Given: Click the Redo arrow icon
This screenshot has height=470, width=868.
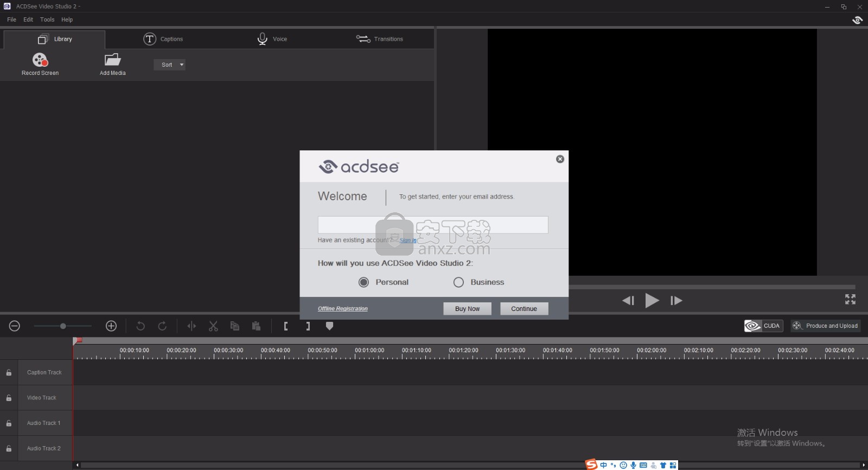Looking at the screenshot, I should click(x=162, y=326).
